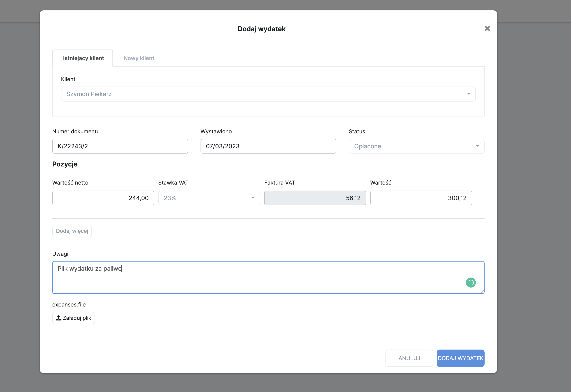Click the Dodaj więcej button
The width and height of the screenshot is (571, 392).
coord(72,231)
